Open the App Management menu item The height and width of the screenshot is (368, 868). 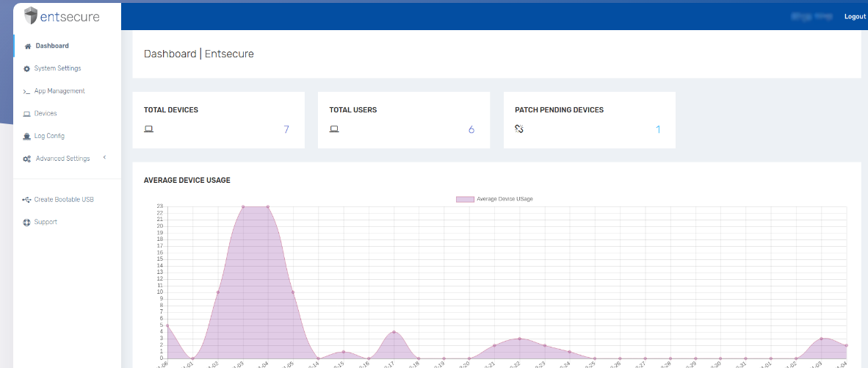(x=59, y=91)
